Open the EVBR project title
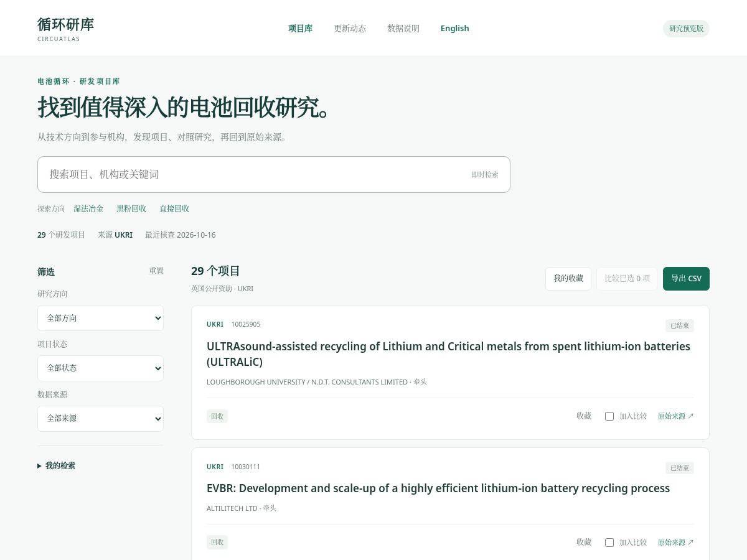This screenshot has width=747, height=560. pyautogui.click(x=438, y=488)
